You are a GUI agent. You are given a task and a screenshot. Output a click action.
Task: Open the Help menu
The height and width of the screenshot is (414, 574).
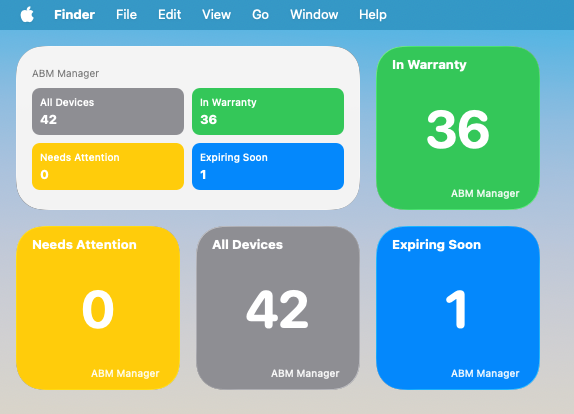point(373,15)
